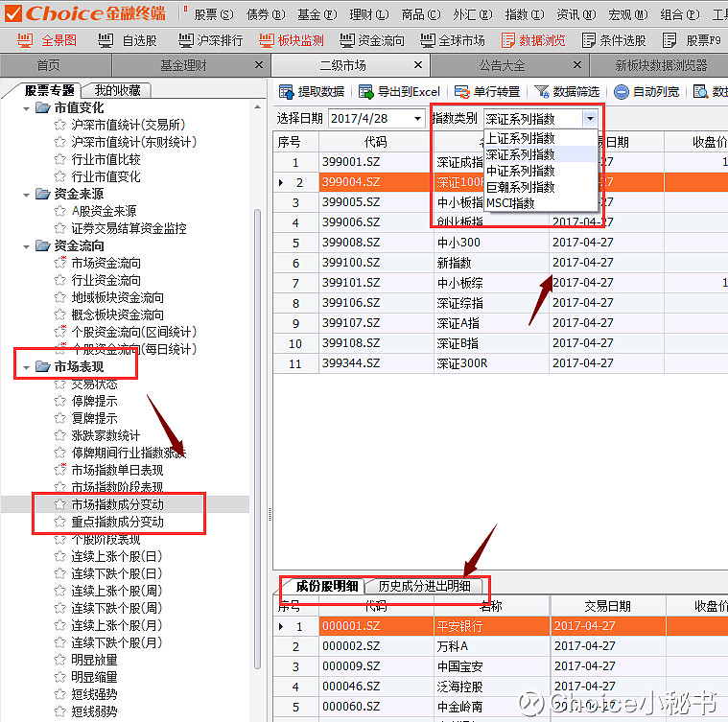Screen dimensions: 728x722
Task: Open 自选股 watchlist
Action: pyautogui.click(x=128, y=40)
